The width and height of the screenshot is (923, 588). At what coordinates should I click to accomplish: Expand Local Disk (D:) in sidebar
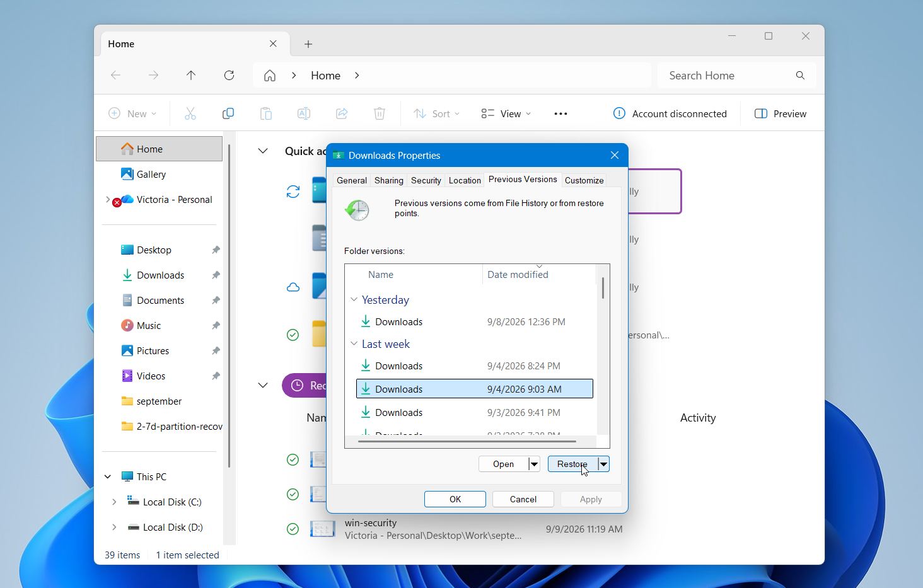pos(114,527)
